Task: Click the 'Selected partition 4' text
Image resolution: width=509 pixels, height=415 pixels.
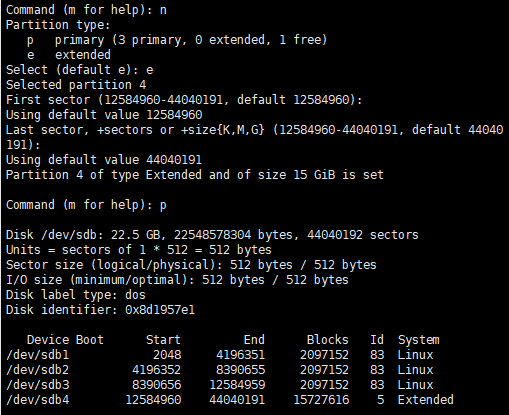Action: tap(76, 85)
